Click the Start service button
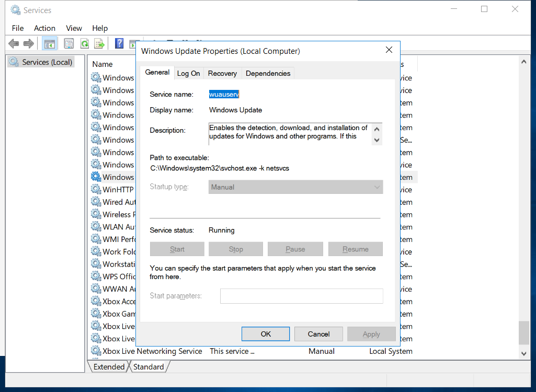The height and width of the screenshot is (392, 536). pos(177,249)
